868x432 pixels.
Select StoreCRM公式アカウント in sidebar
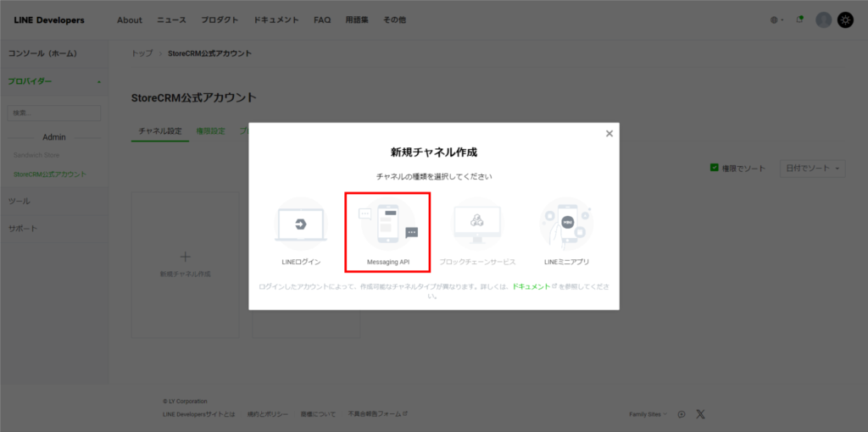50,174
